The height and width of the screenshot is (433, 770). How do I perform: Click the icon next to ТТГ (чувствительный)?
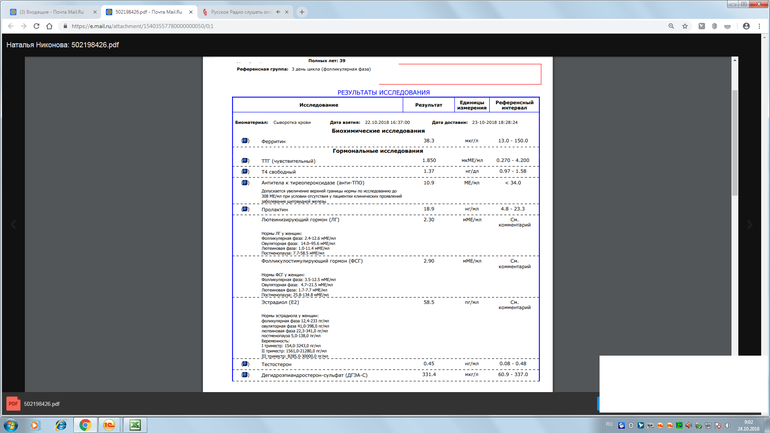[245, 160]
